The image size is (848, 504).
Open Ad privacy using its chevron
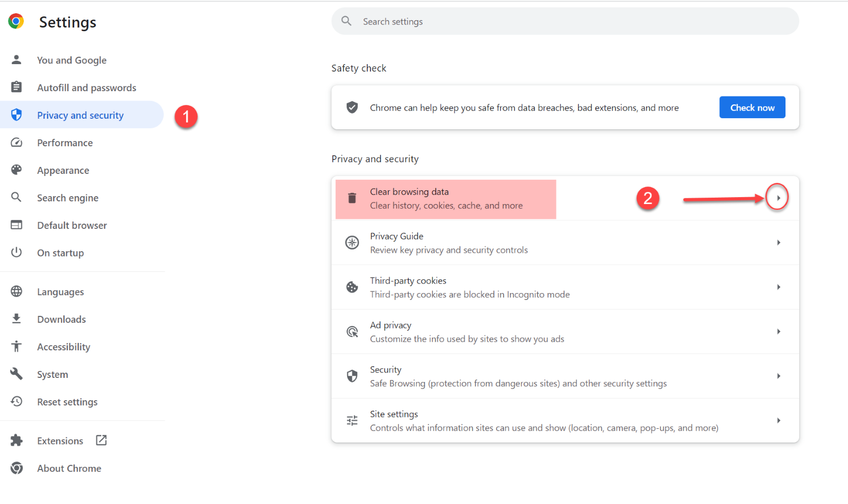click(x=779, y=331)
